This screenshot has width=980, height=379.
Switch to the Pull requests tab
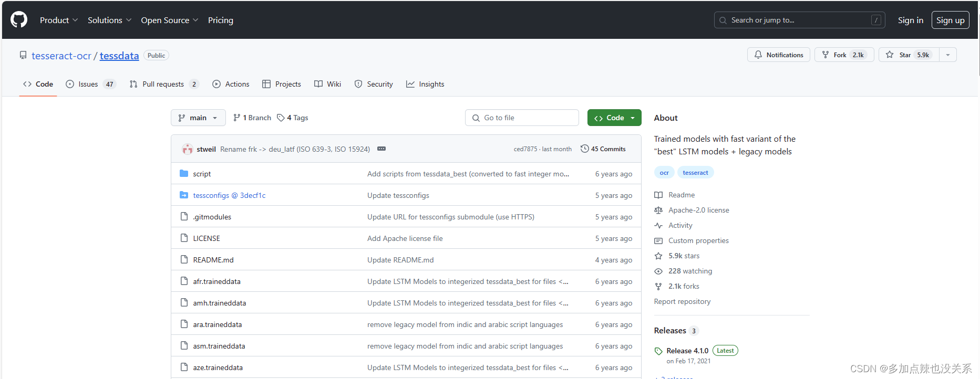(x=164, y=84)
